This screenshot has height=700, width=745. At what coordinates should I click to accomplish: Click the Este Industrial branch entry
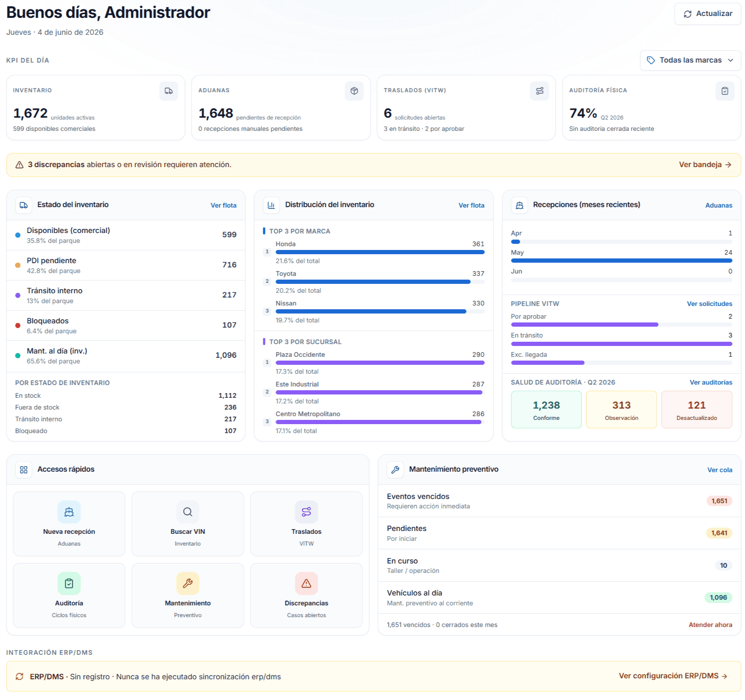point(373,393)
